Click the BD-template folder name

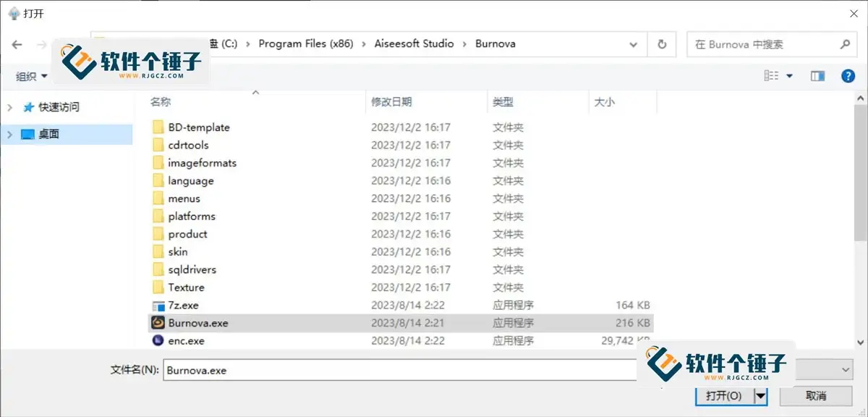pyautogui.click(x=199, y=127)
